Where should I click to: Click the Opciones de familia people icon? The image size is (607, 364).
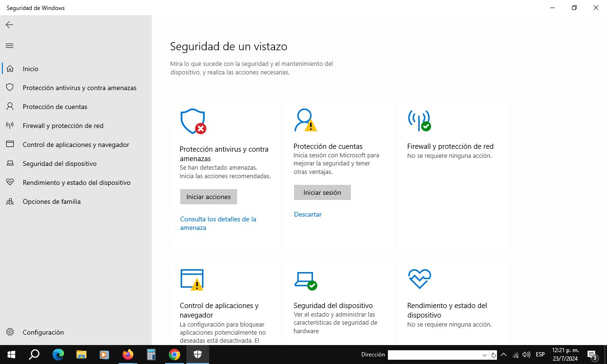coord(10,201)
